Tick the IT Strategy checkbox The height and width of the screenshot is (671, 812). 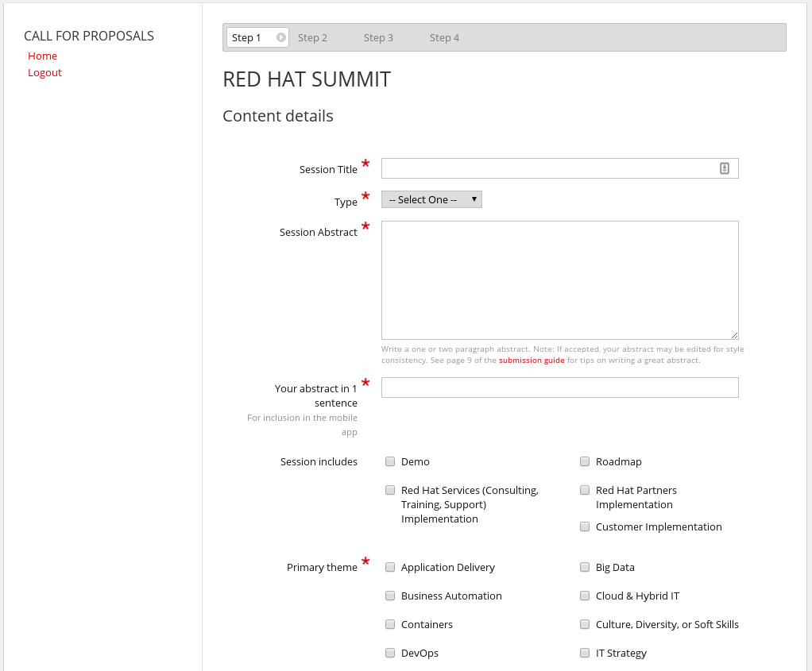click(585, 653)
